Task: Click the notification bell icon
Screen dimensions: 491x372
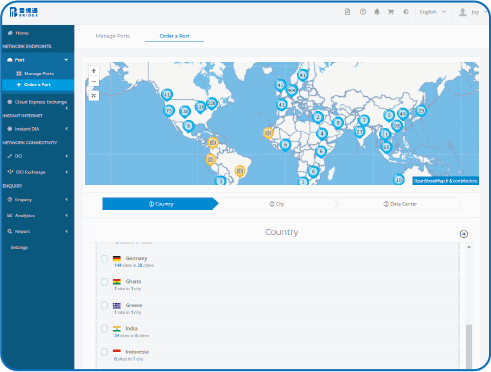Action: tap(377, 12)
